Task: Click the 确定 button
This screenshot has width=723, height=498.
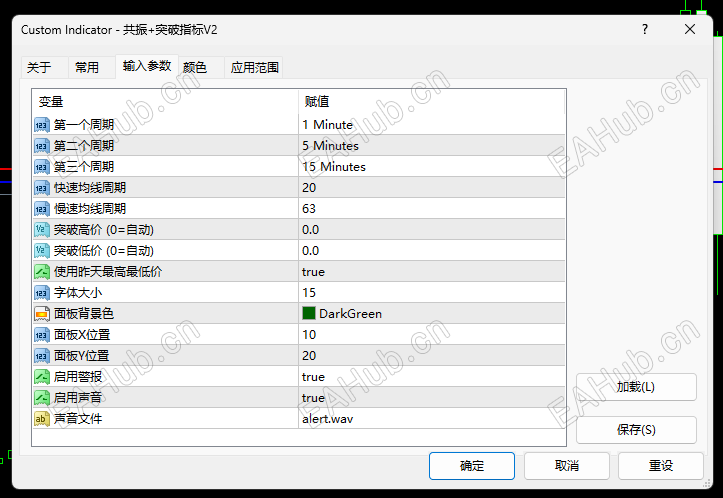Action: coord(472,466)
